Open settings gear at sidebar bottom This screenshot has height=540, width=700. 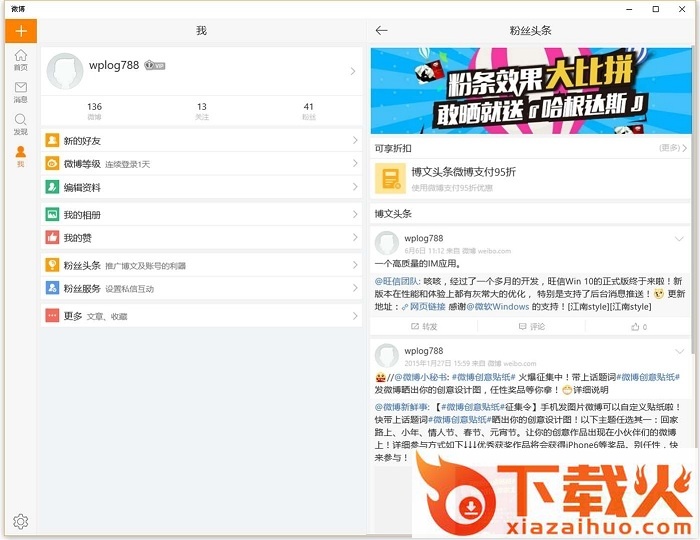(21, 521)
